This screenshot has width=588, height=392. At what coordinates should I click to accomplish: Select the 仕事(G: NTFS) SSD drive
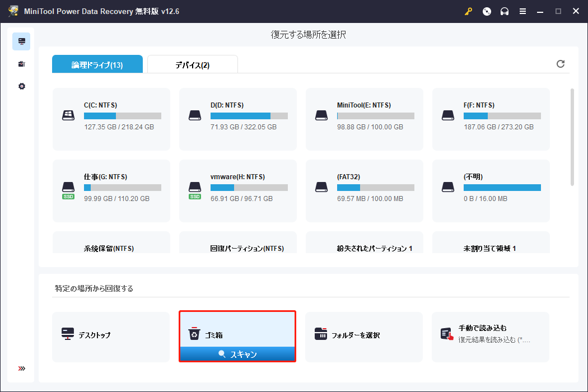[111, 190]
